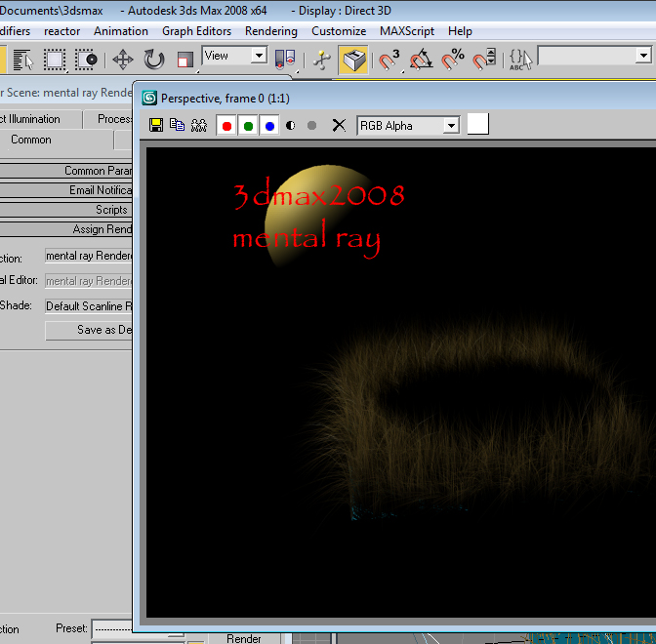
Task: Toggle Percent Snap icon
Action: click(x=453, y=60)
